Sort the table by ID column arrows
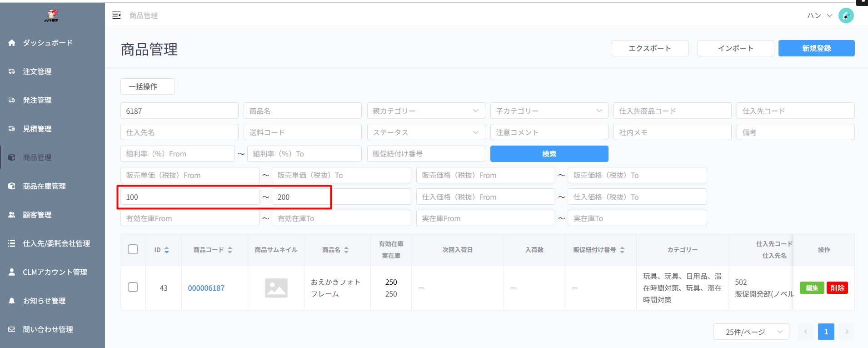The width and height of the screenshot is (868, 348). tap(167, 250)
